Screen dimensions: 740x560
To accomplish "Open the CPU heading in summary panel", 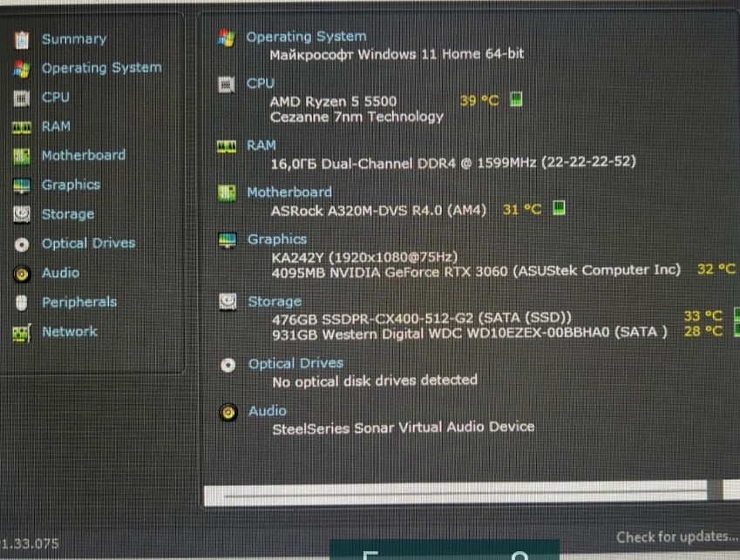I will (261, 83).
